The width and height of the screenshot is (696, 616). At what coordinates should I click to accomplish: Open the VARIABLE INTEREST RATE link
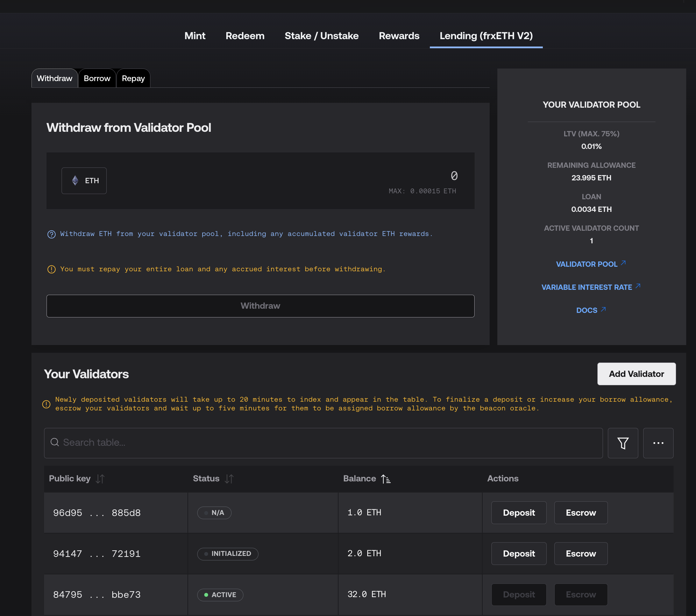(x=587, y=287)
